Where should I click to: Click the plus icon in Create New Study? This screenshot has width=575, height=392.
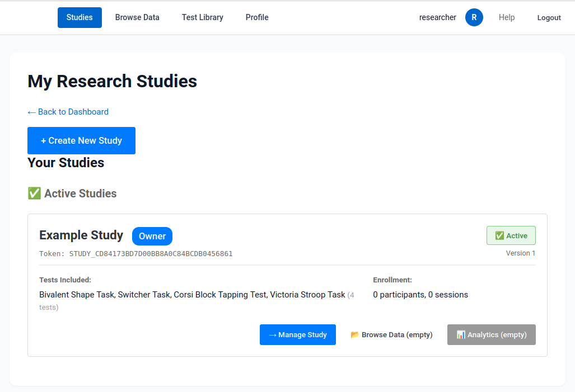(44, 140)
